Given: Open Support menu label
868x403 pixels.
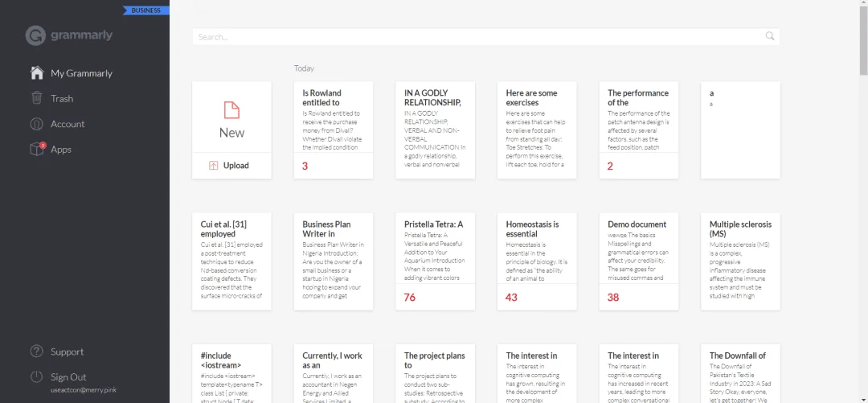Looking at the screenshot, I should 67,352.
